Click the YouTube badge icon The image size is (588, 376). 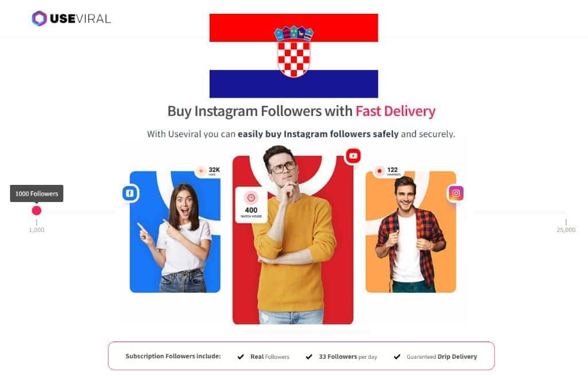(353, 156)
